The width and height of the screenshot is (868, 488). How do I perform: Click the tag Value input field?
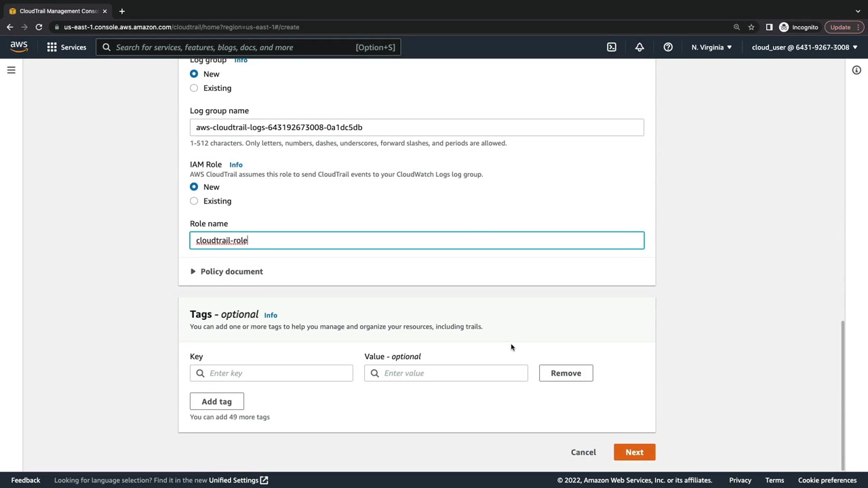click(446, 373)
